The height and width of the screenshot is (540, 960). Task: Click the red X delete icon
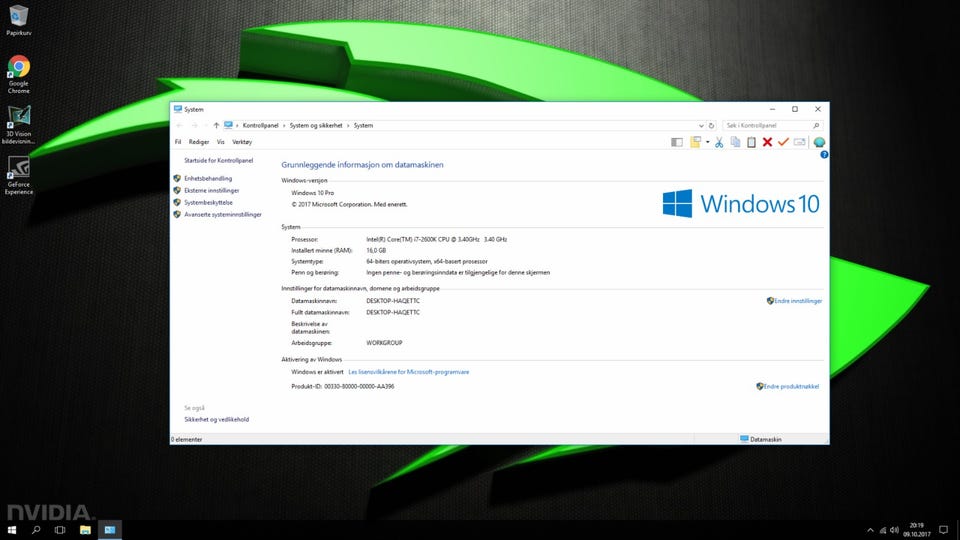tap(767, 142)
